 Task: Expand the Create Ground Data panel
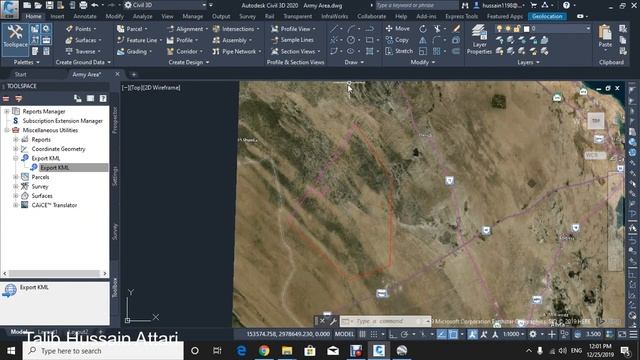83,62
